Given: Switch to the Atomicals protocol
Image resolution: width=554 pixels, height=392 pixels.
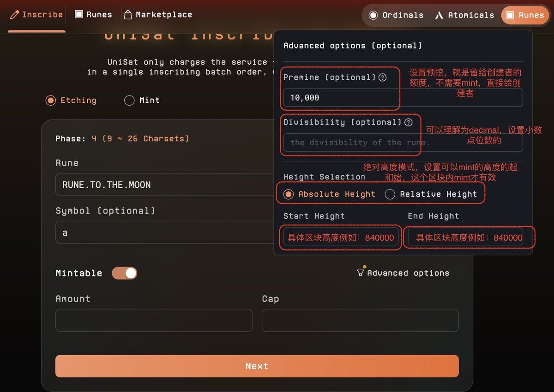Looking at the screenshot, I should tap(464, 15).
